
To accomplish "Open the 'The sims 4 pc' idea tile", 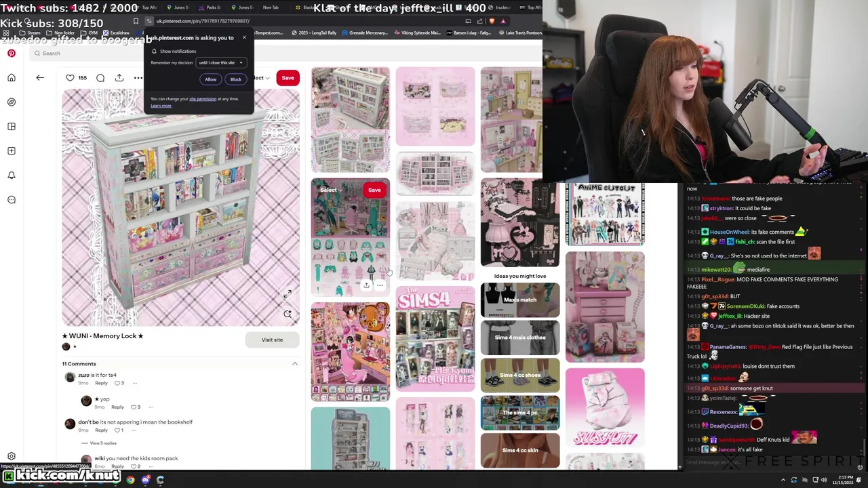I will click(x=520, y=413).
